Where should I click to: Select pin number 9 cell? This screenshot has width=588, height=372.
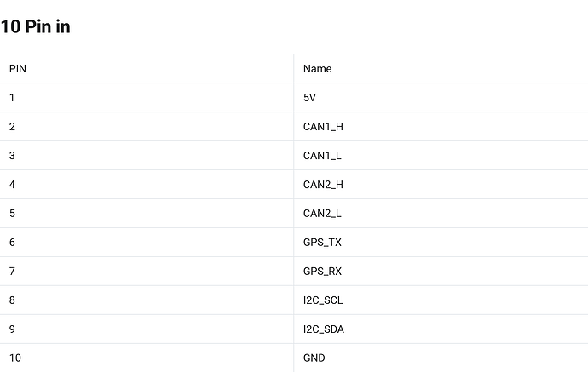pos(12,329)
